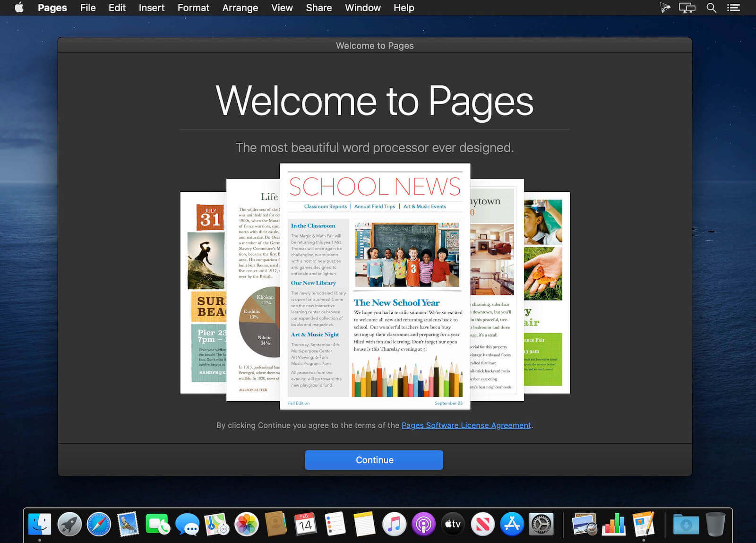Open Music from the Dock

pyautogui.click(x=394, y=524)
